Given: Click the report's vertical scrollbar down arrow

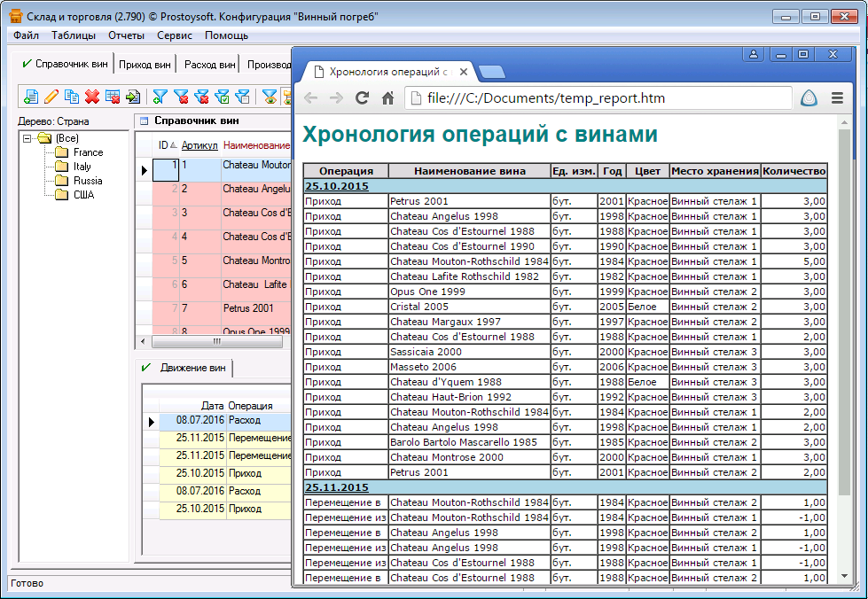Looking at the screenshot, I should tap(844, 576).
